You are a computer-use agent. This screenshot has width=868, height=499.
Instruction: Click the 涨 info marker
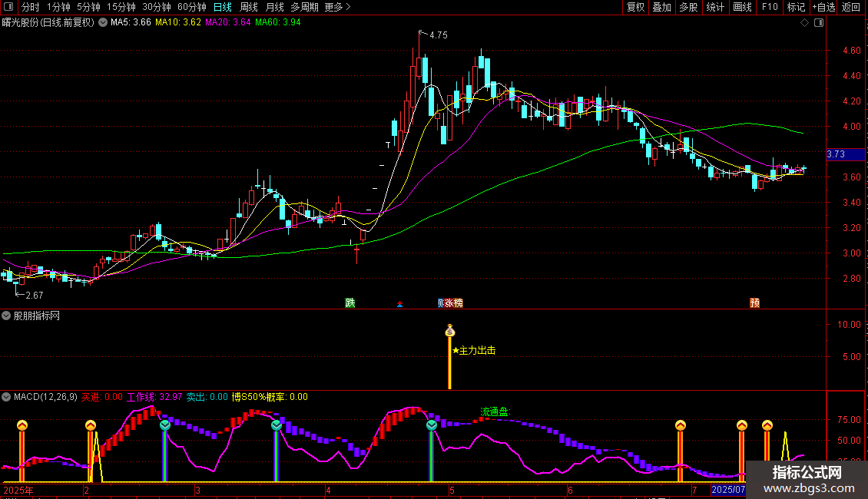tap(449, 302)
